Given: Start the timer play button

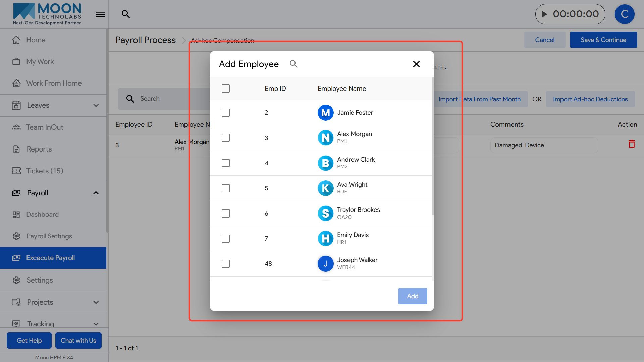Looking at the screenshot, I should (545, 14).
